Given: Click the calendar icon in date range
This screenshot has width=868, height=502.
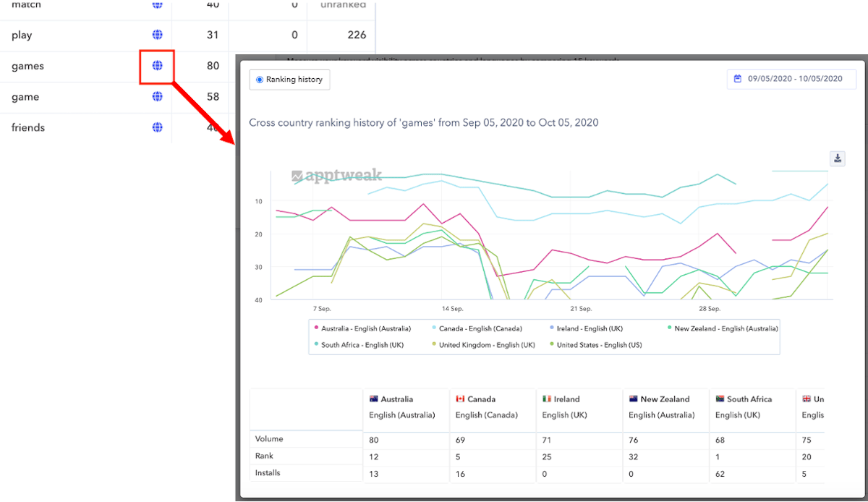Looking at the screenshot, I should pos(738,79).
